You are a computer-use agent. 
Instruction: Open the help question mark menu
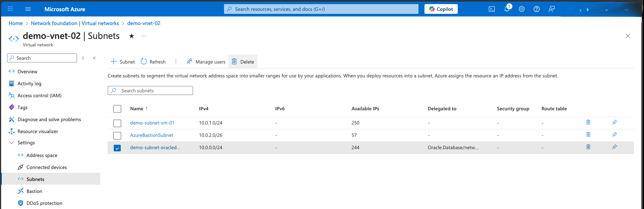537,9
